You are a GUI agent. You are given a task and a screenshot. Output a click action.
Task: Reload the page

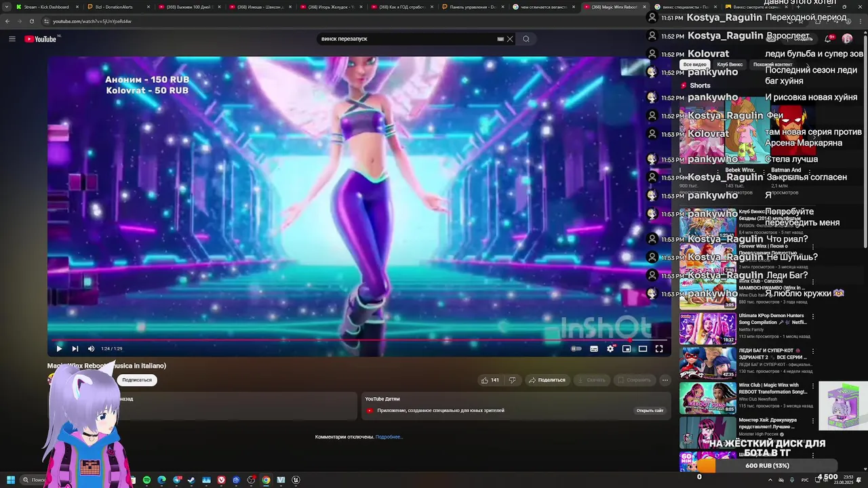[31, 21]
